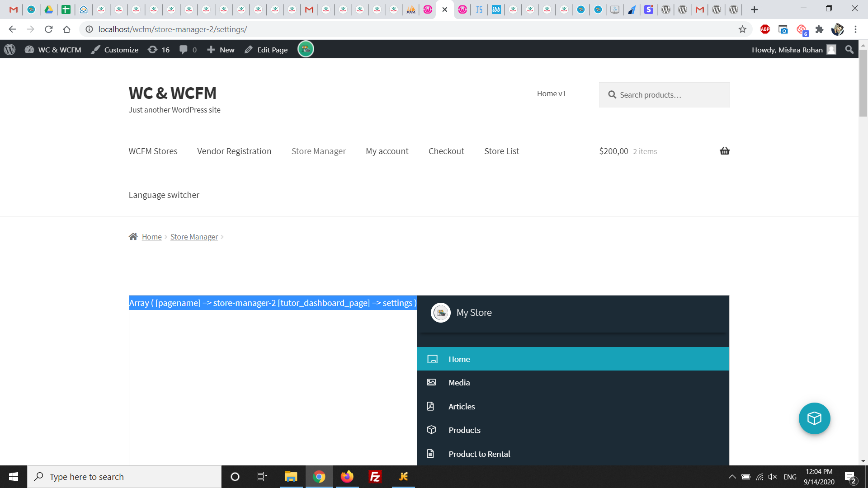Open the Windows notification center
868x488 pixels.
click(x=850, y=477)
